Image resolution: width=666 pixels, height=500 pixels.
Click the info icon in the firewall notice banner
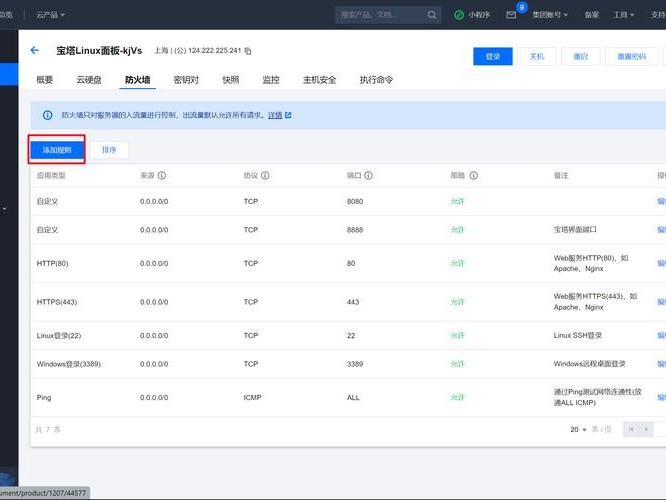point(48,115)
